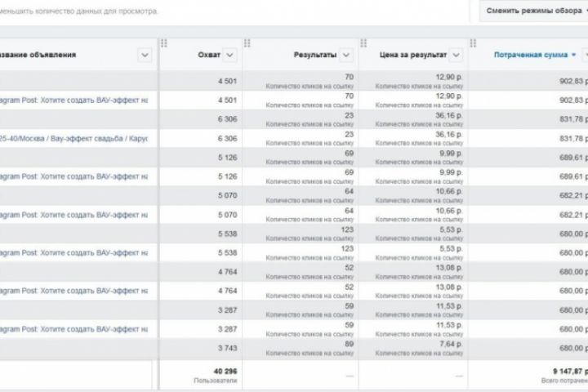The image size is (588, 392).
Task: Open the Instagram Post ad with reach 5 538
Action: click(x=73, y=252)
